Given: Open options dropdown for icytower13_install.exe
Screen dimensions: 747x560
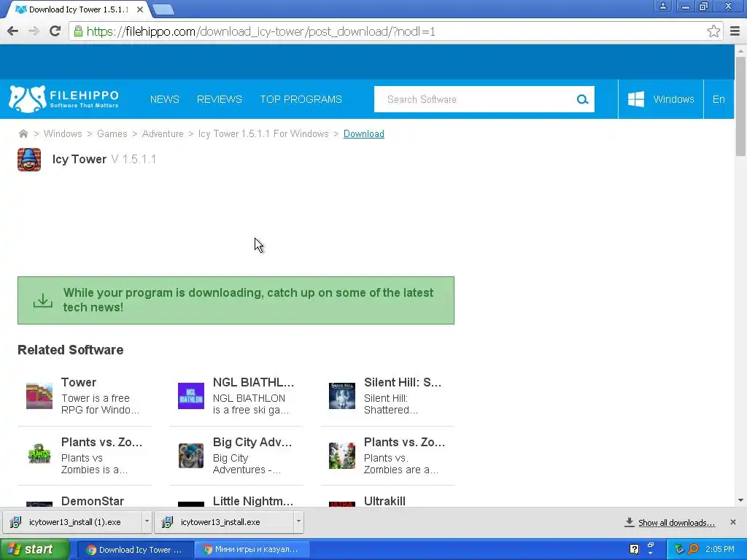Looking at the screenshot, I should coord(298,521).
